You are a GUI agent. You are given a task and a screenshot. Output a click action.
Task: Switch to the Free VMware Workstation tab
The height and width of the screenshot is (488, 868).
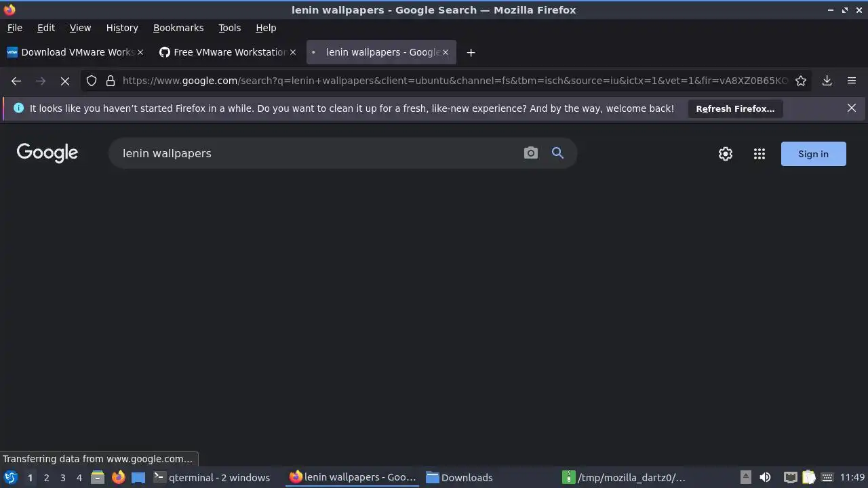click(x=228, y=52)
